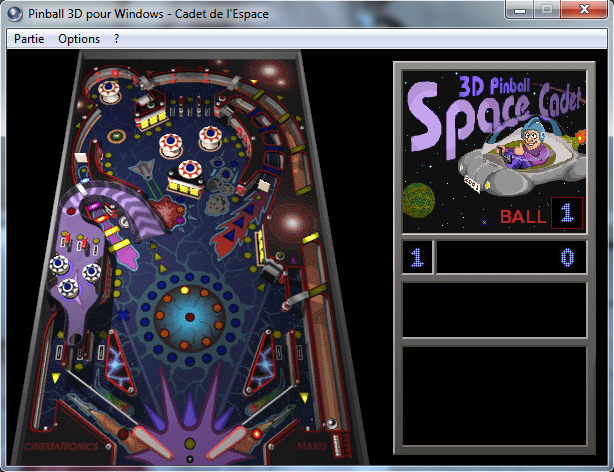Click the score value 0
614x472 pixels.
point(567,257)
